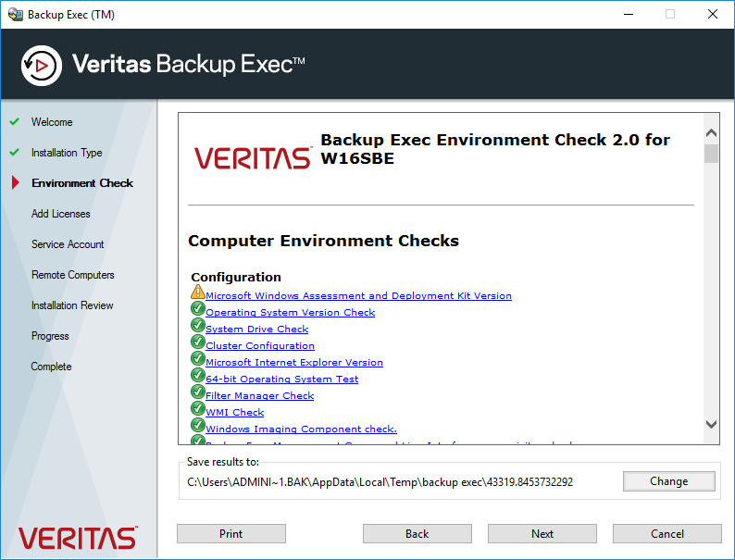Select Progress step in sidebar
The width and height of the screenshot is (735, 560).
click(50, 336)
